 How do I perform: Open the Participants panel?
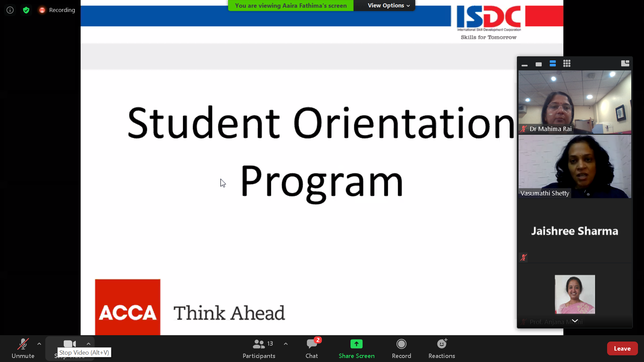[259, 348]
